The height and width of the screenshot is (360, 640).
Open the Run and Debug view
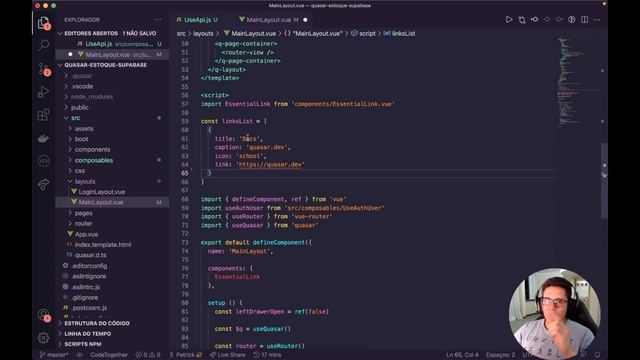pos(44,92)
